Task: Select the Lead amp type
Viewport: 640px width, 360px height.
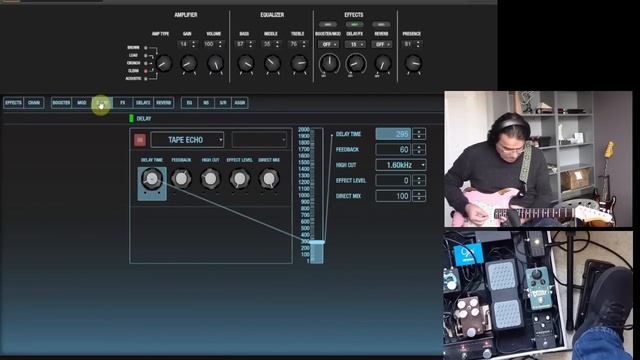Action: click(x=146, y=56)
